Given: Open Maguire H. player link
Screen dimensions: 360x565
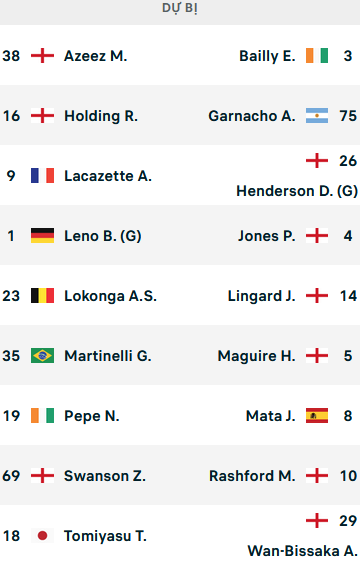Looking at the screenshot, I should click(257, 356).
